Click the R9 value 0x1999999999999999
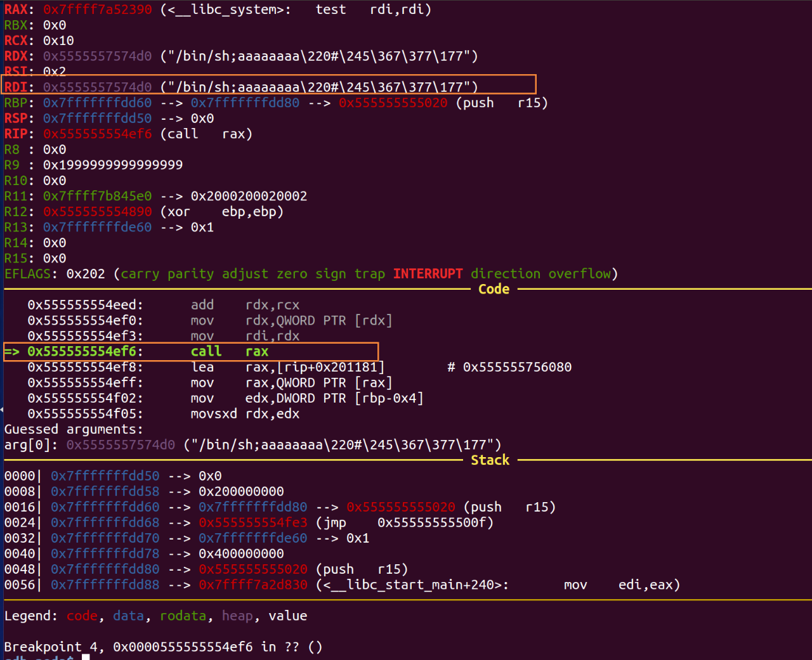Image resolution: width=812 pixels, height=660 pixels. (x=113, y=165)
